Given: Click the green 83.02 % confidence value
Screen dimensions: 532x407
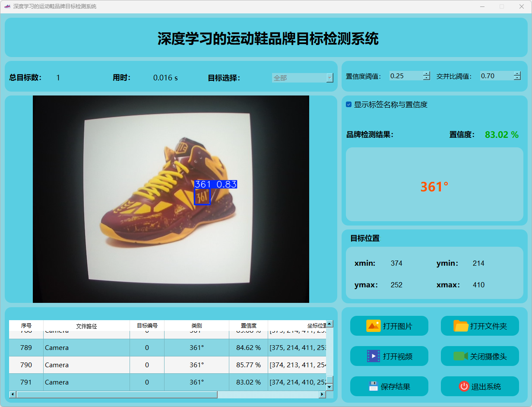Looking at the screenshot, I should pyautogui.click(x=502, y=135).
